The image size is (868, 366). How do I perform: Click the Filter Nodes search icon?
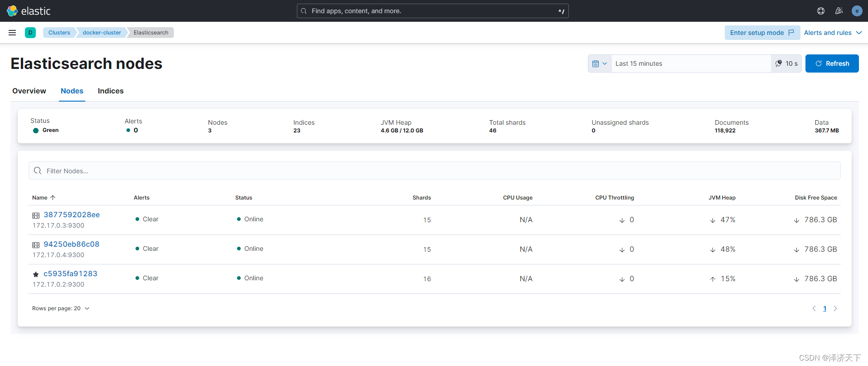coord(38,171)
